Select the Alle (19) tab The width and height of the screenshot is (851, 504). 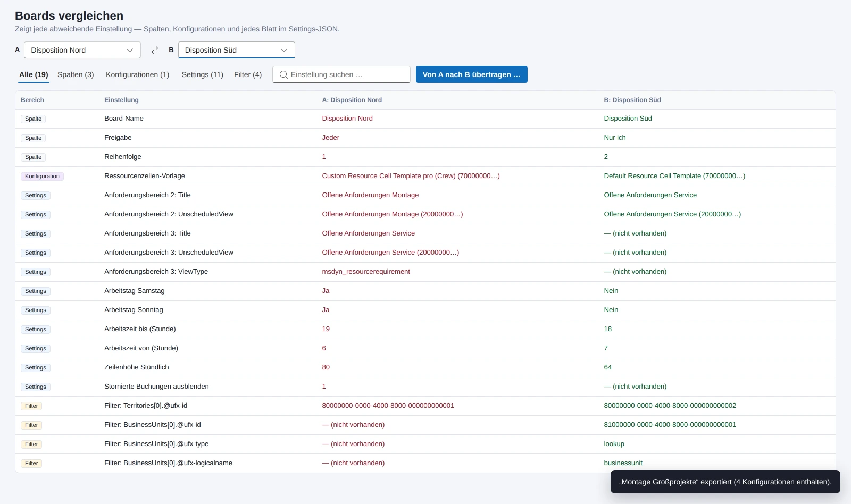(34, 74)
